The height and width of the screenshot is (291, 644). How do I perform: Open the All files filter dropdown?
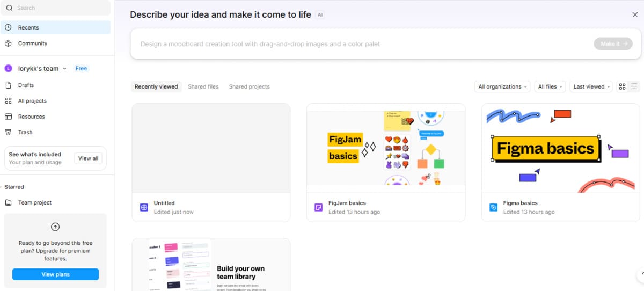[550, 86]
